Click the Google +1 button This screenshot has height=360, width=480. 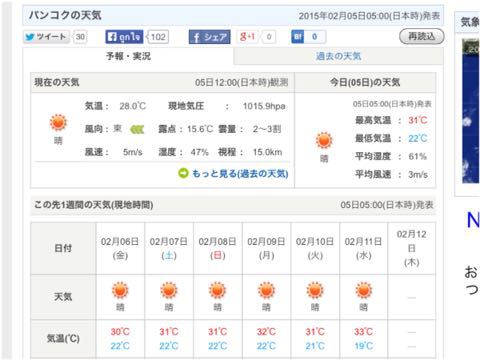click(248, 37)
